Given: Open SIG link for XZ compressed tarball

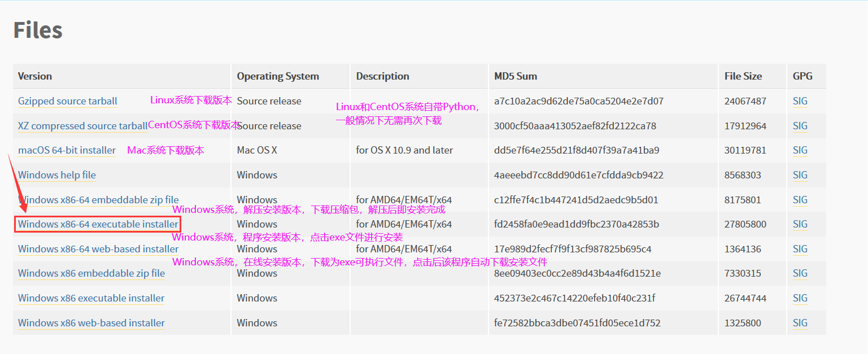Looking at the screenshot, I should 800,126.
